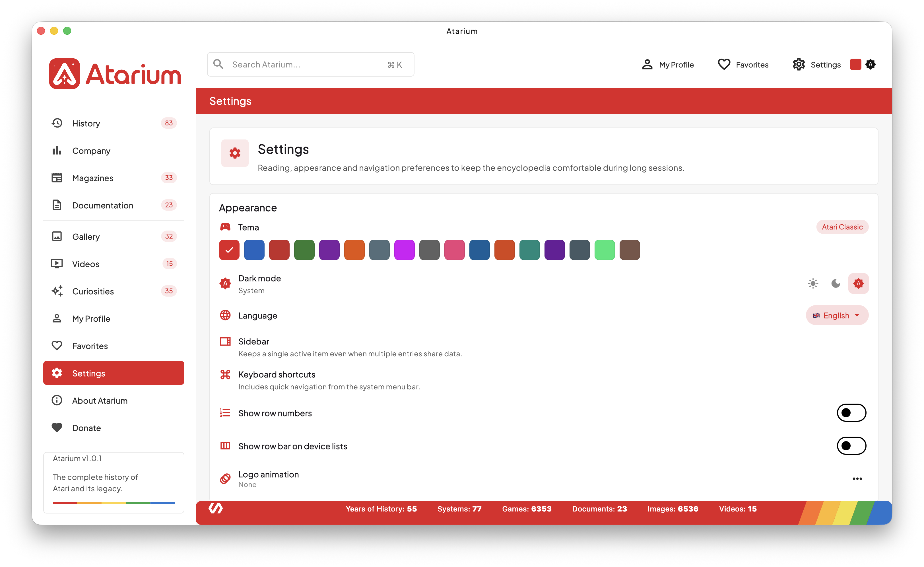
Task: Click the Company bar chart icon
Action: pos(57,151)
